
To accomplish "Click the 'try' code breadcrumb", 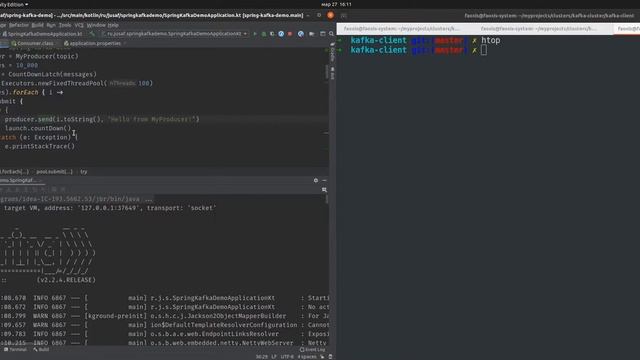I will (x=84, y=172).
